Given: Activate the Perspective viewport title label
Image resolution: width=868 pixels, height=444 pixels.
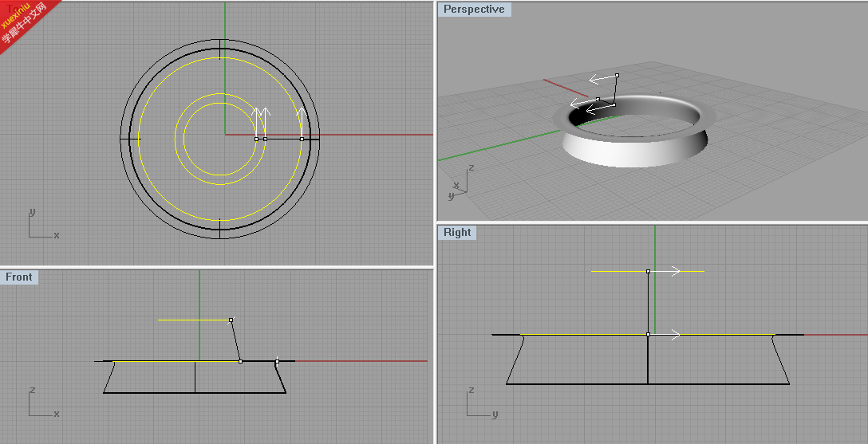Looking at the screenshot, I should (474, 10).
